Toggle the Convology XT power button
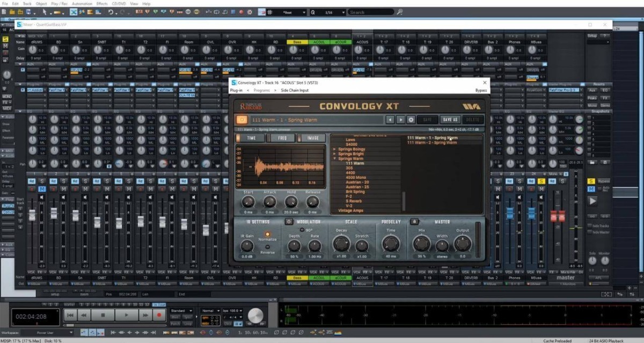 [x=242, y=120]
